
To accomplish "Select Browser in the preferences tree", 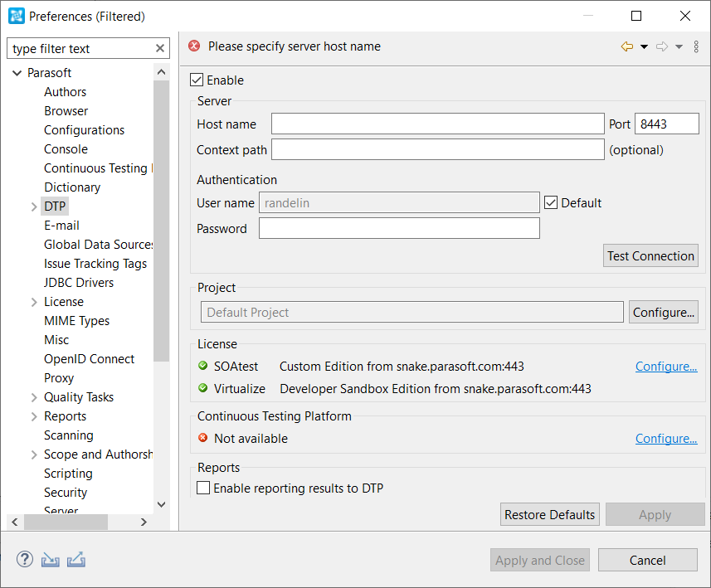I will pyautogui.click(x=66, y=111).
